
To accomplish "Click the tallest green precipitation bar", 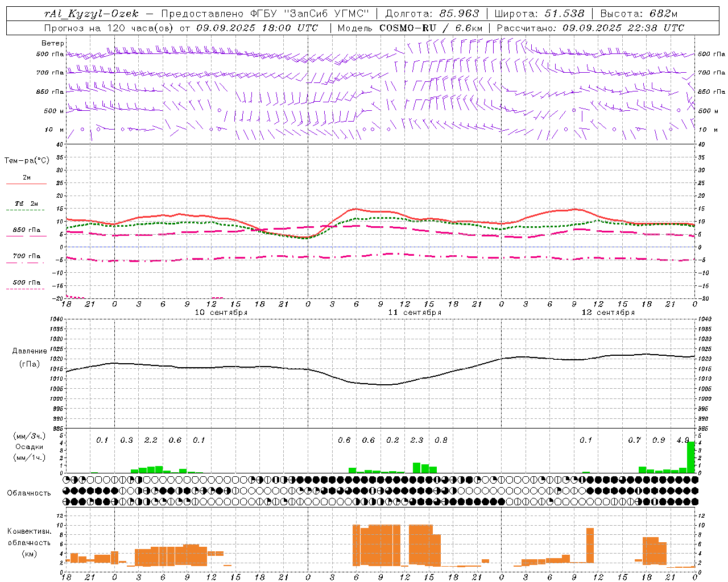I will [x=691, y=457].
